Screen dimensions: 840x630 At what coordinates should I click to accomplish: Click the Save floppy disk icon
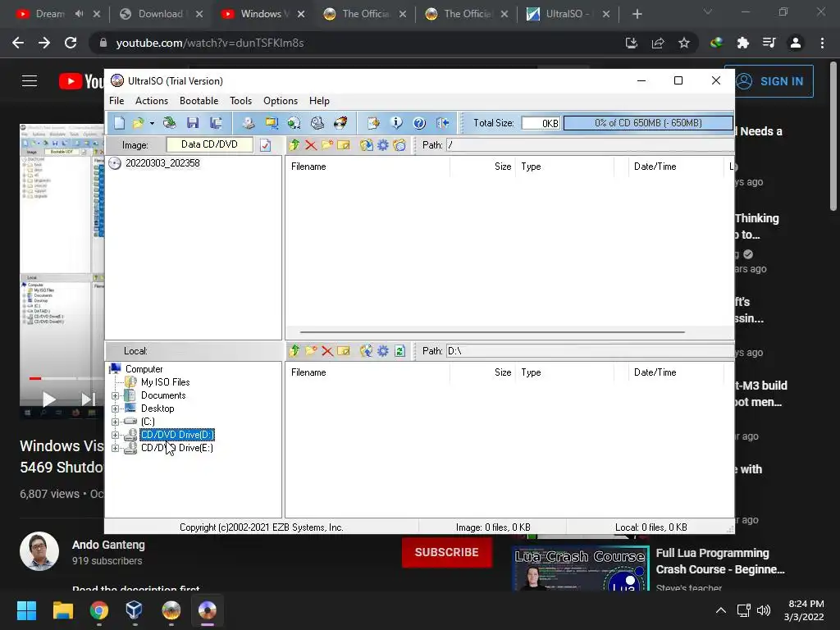tap(193, 123)
